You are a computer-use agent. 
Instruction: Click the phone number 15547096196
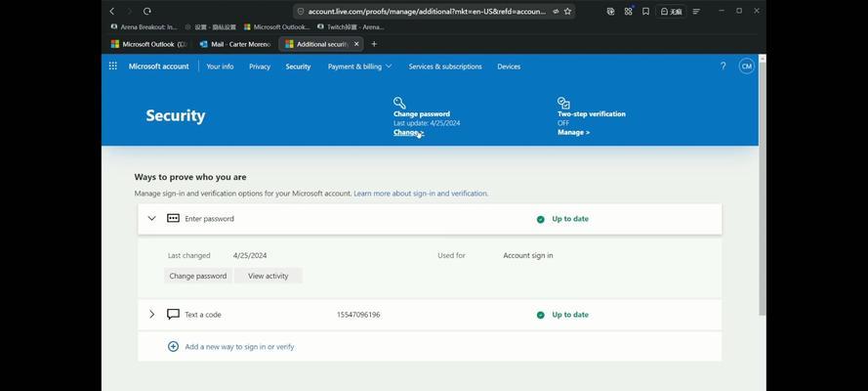(x=358, y=315)
